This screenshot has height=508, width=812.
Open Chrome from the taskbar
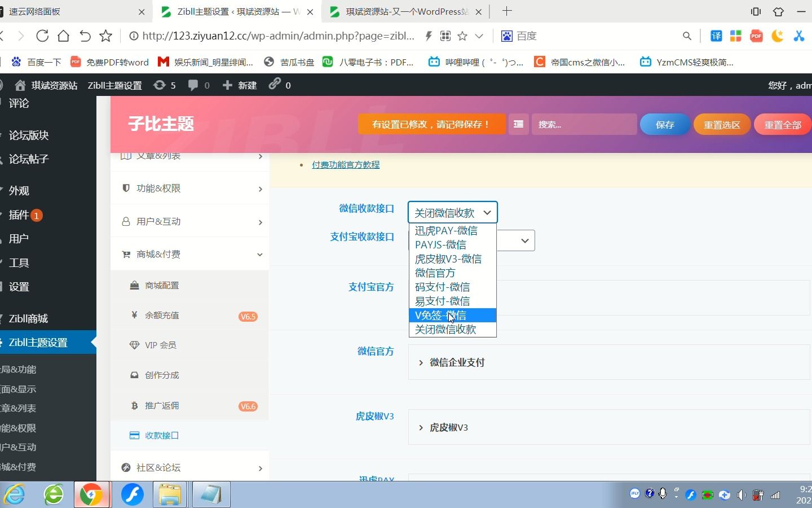tap(91, 495)
